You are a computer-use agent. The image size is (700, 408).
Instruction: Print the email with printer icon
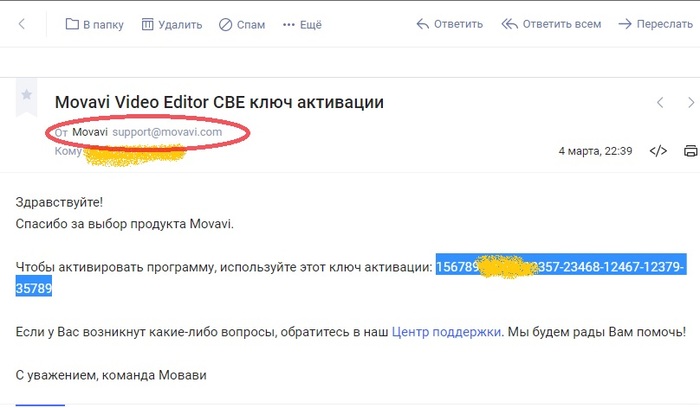691,151
